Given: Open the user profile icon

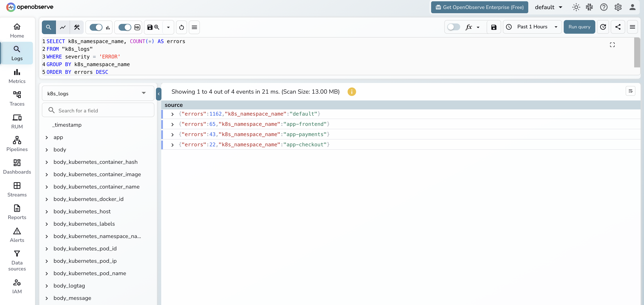Looking at the screenshot, I should (x=632, y=7).
